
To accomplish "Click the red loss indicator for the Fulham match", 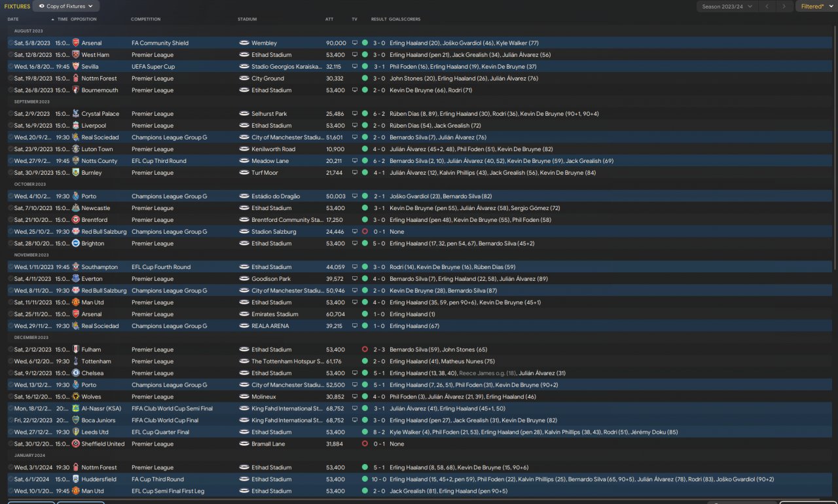I will tap(365, 350).
